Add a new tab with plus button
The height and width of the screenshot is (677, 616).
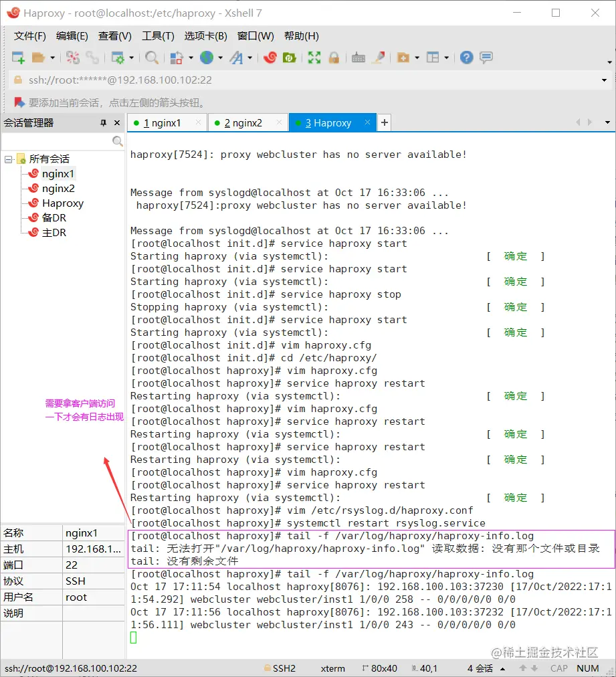384,122
